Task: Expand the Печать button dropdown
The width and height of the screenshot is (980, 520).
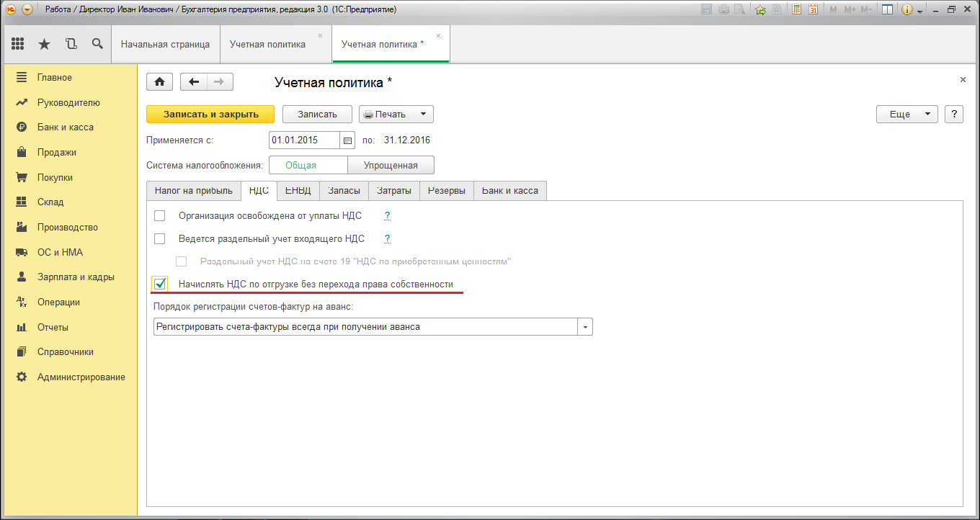Action: (x=423, y=114)
